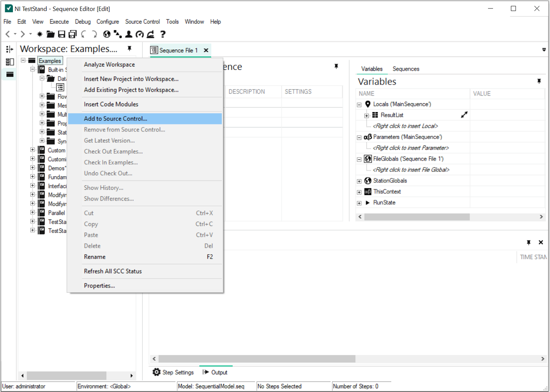Viewport: 550px width, 392px height.
Task: Expand the Flow folder node
Action: pos(42,96)
